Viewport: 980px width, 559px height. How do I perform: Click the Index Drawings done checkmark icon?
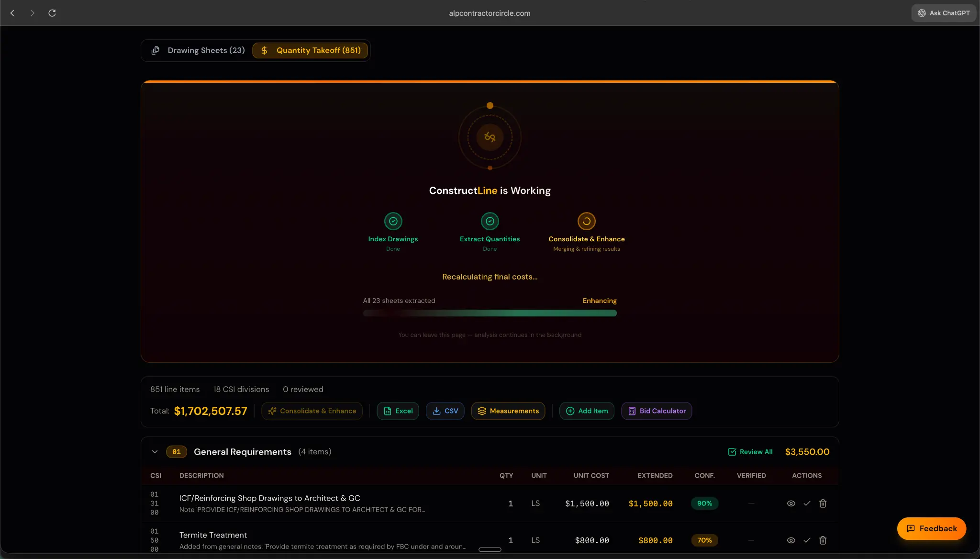(393, 221)
